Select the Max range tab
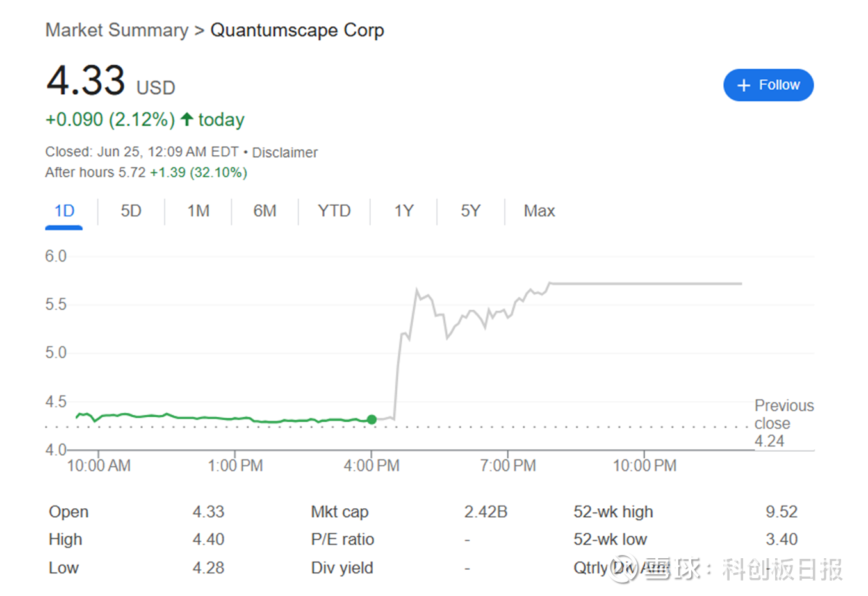The image size is (868, 596). tap(539, 211)
